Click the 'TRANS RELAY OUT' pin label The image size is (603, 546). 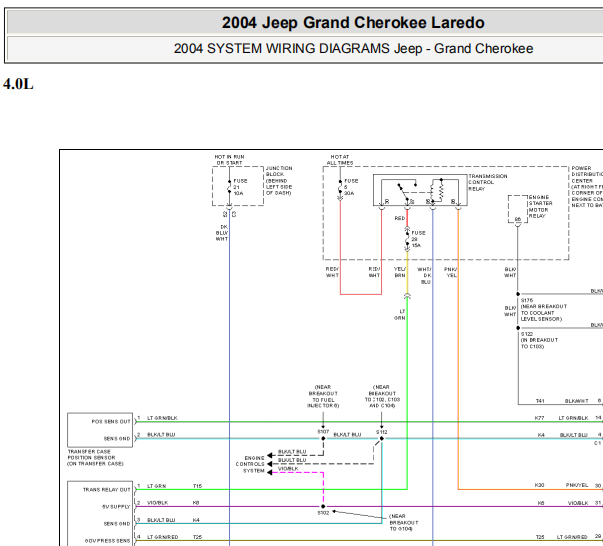click(x=107, y=490)
